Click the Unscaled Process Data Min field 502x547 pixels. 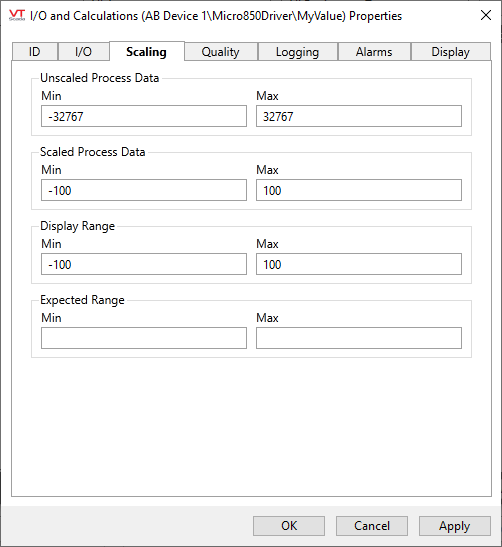144,116
